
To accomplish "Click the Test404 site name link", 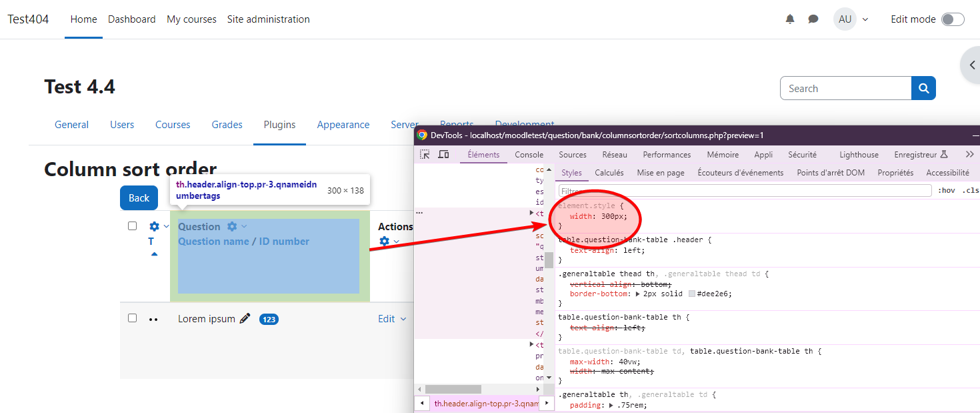I will [x=29, y=19].
